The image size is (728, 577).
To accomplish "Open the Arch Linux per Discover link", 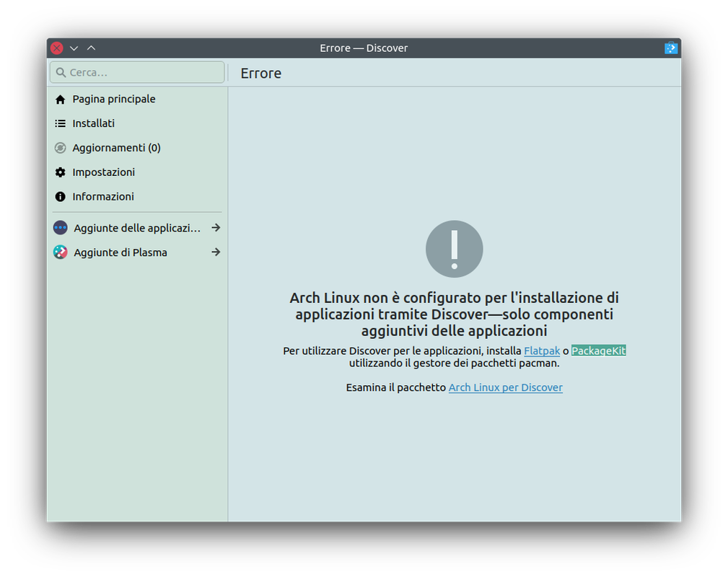I will coord(506,387).
